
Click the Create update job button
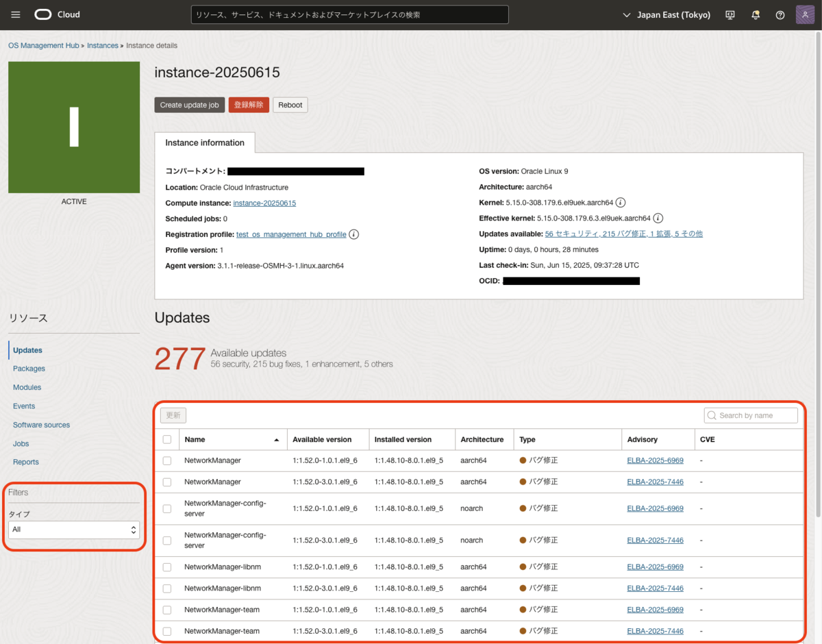tap(190, 105)
